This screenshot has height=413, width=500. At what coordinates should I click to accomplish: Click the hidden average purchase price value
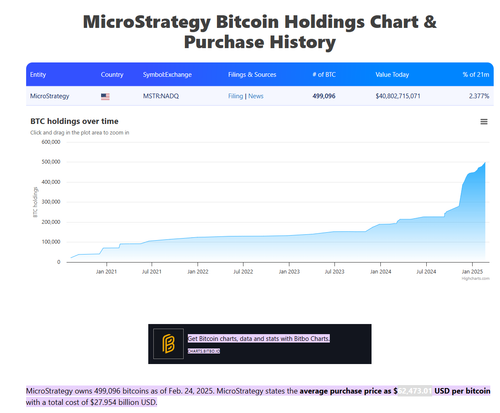coord(415,391)
